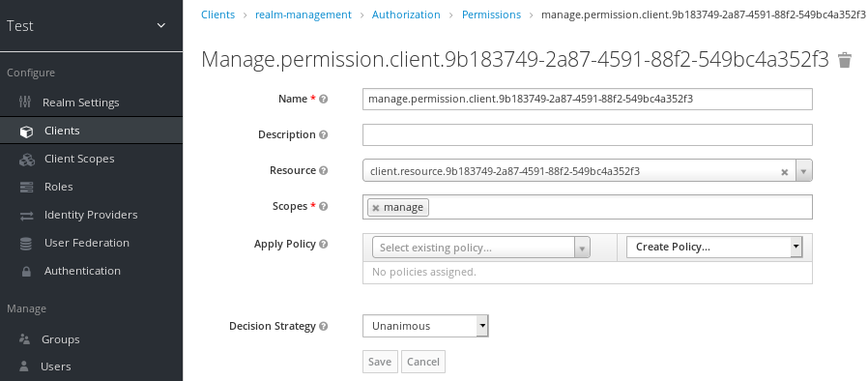Focus the Description input field
868x381 pixels.
pyautogui.click(x=588, y=134)
